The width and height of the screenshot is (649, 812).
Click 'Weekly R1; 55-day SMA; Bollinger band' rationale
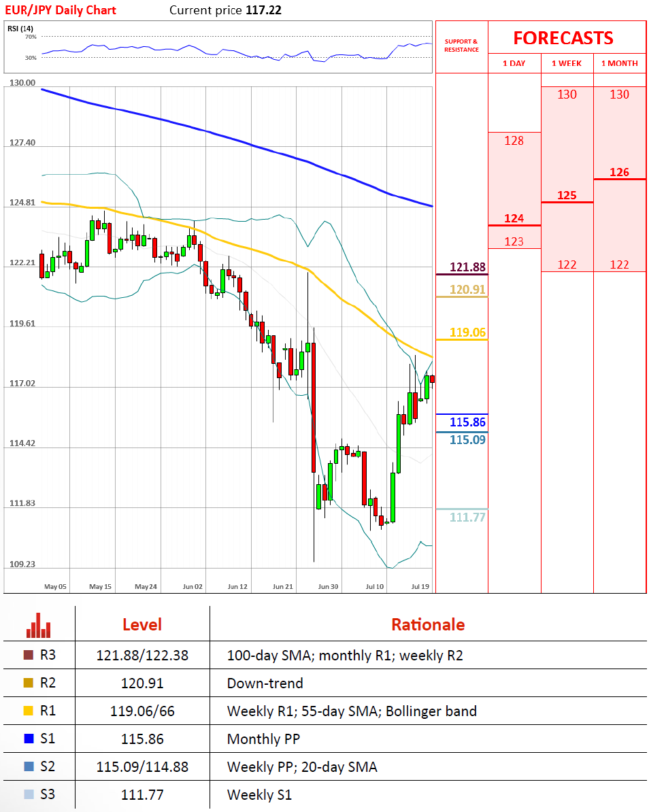tap(352, 711)
